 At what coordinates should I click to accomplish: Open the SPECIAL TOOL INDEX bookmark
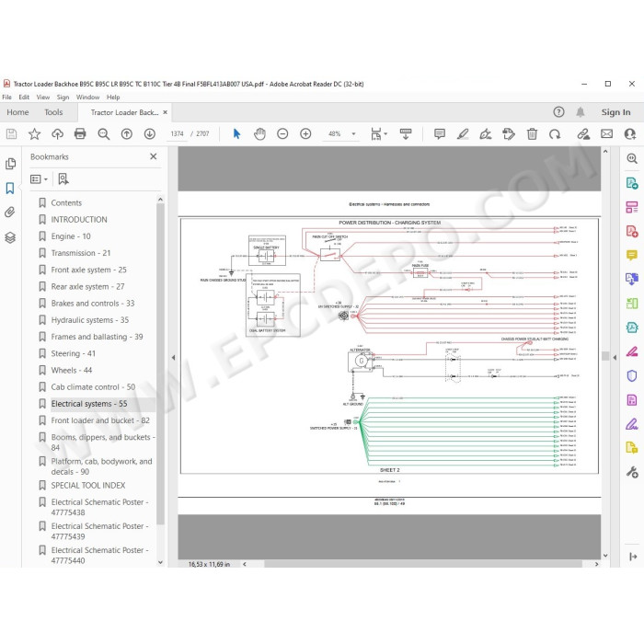88,486
